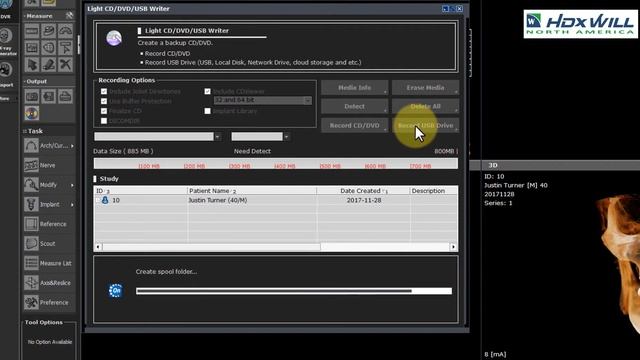This screenshot has width=640, height=360.
Task: Click the Implant task icon
Action: click(31, 204)
